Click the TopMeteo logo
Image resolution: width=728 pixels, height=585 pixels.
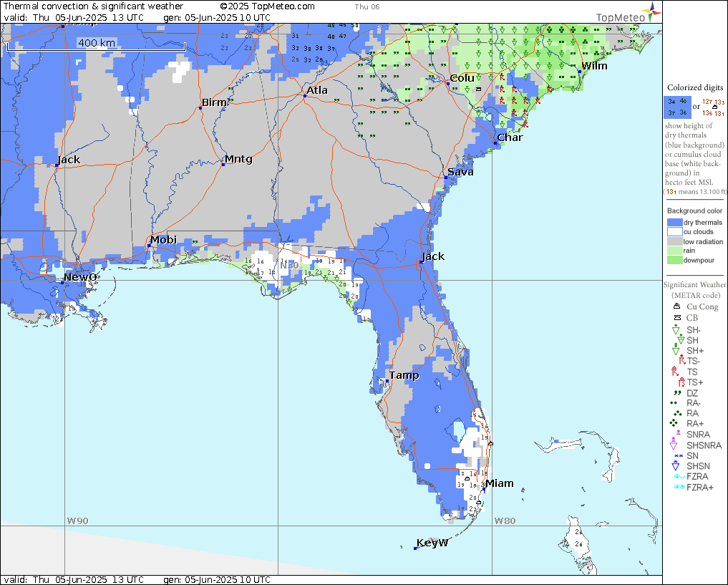(x=628, y=13)
